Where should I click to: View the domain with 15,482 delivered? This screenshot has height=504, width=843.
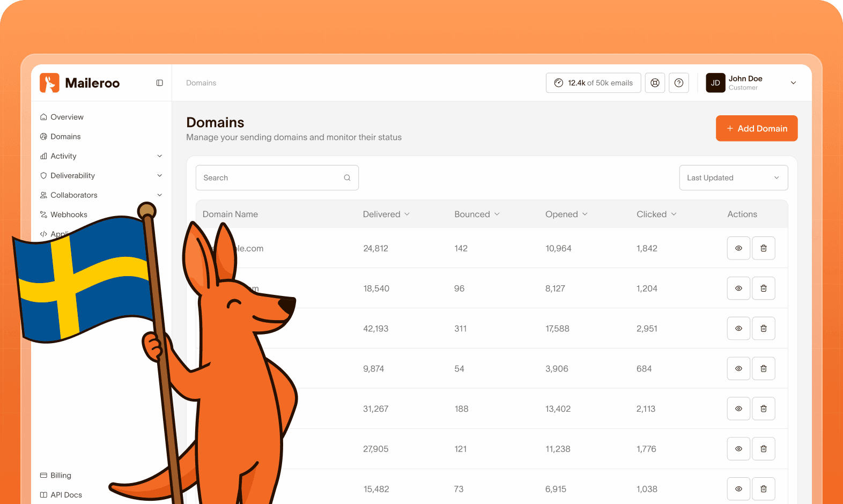pos(738,489)
